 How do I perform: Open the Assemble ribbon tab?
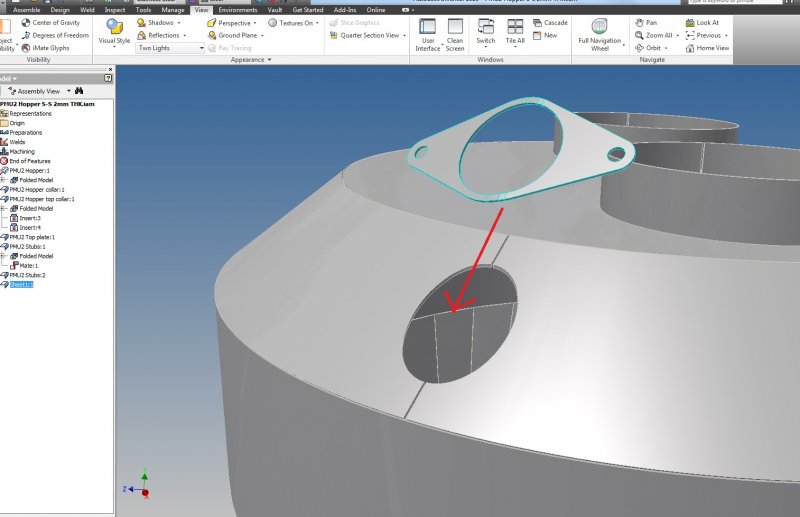pyautogui.click(x=27, y=10)
